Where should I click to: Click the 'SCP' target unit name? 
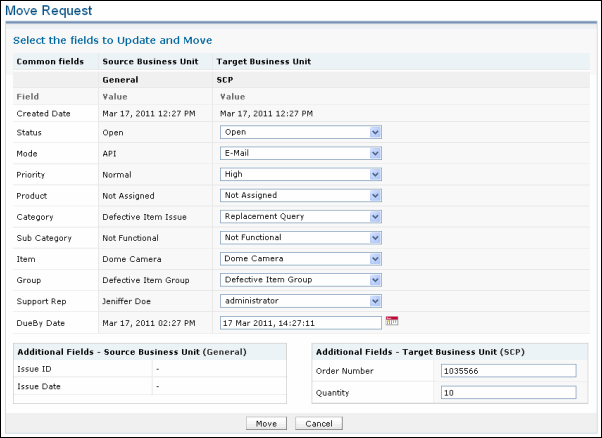coord(225,80)
